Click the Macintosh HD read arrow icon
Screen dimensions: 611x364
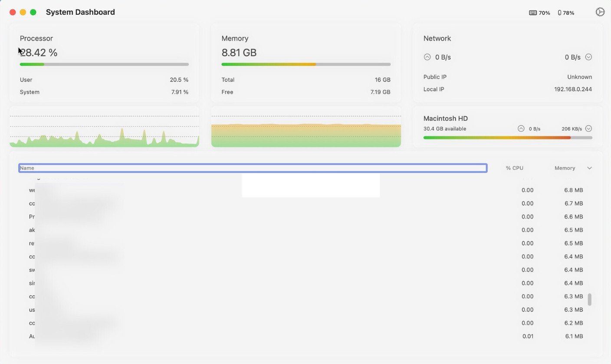(521, 128)
